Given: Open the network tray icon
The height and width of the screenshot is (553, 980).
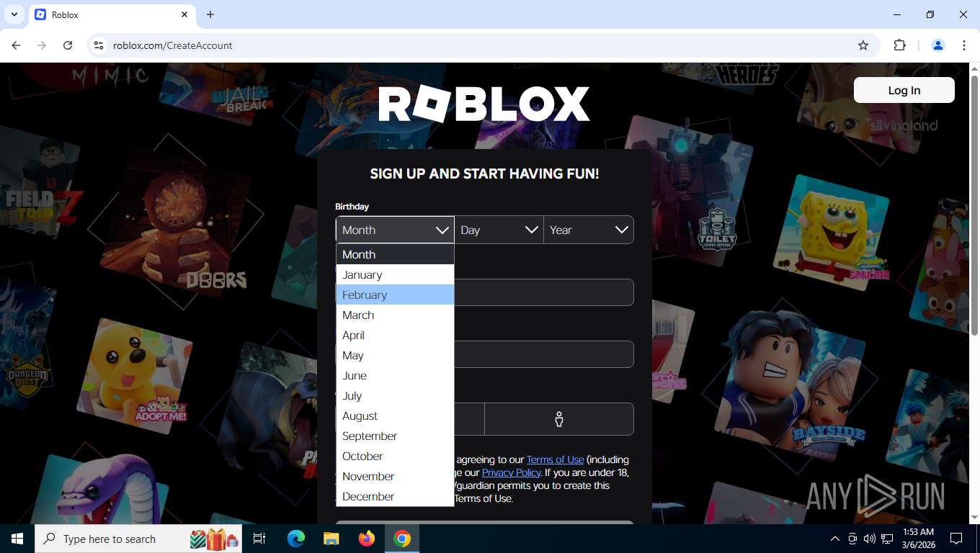Looking at the screenshot, I should 887,539.
